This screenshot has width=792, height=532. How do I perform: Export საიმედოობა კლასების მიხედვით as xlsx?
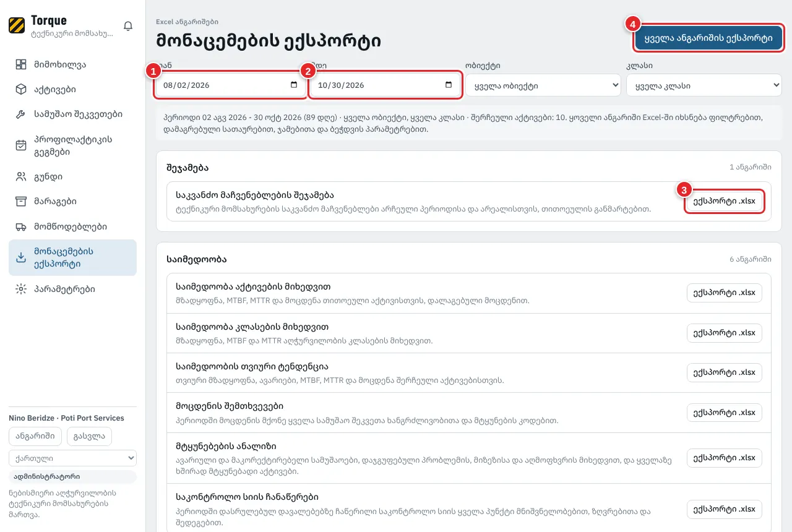click(725, 333)
